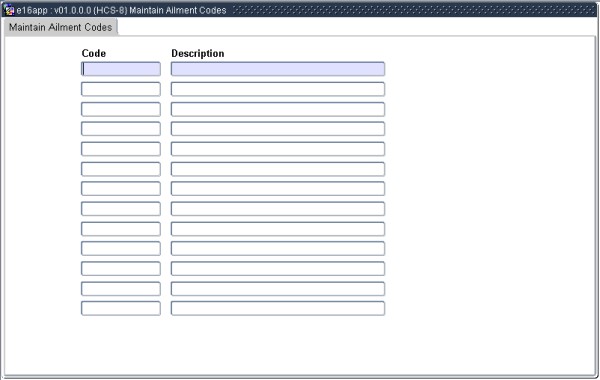This screenshot has width=600, height=380.
Task: Click the Code column header label
Action: tap(94, 53)
